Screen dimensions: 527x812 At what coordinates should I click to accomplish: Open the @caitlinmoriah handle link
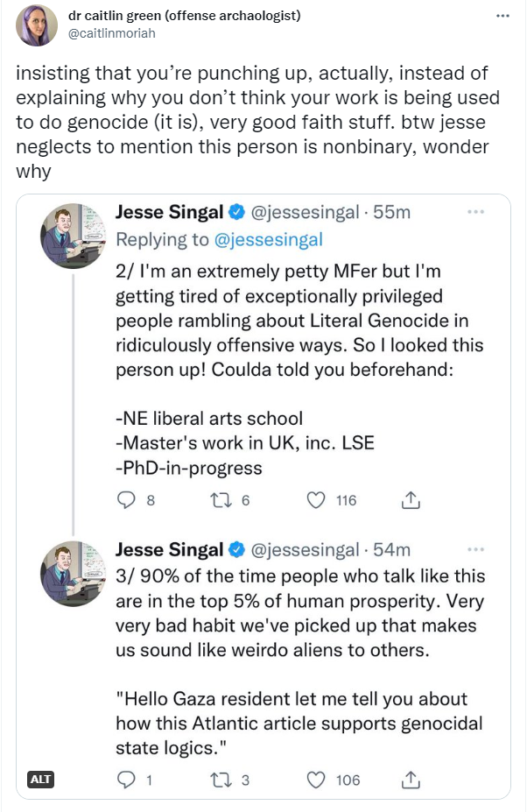112,33
